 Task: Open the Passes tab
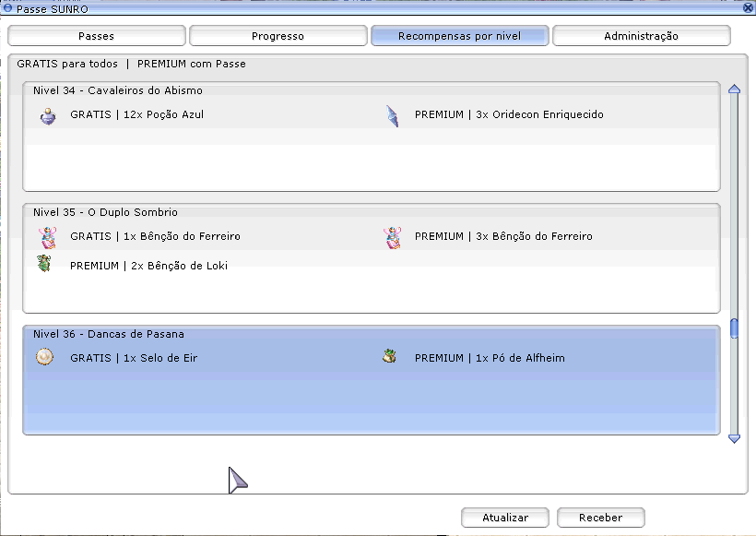[x=97, y=36]
